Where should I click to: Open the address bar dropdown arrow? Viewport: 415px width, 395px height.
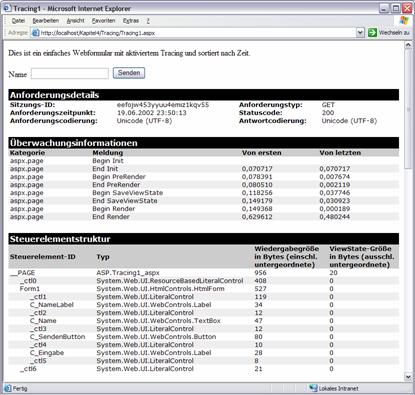pos(360,33)
